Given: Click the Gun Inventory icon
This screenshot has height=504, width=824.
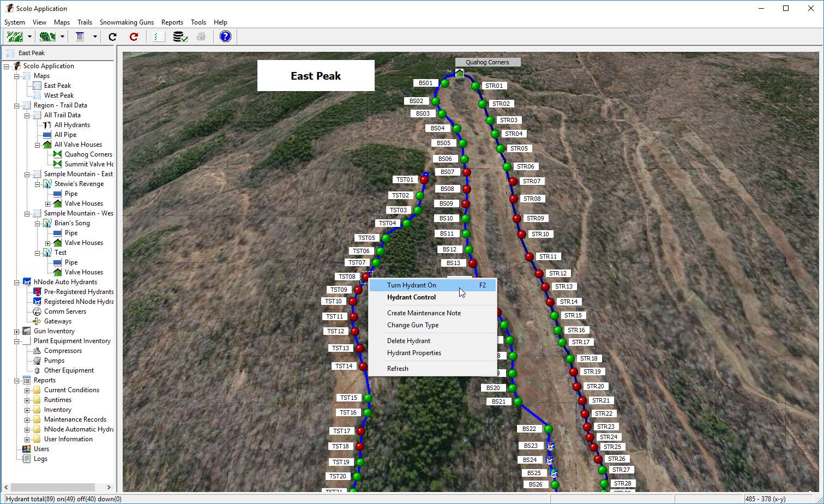Looking at the screenshot, I should point(26,331).
